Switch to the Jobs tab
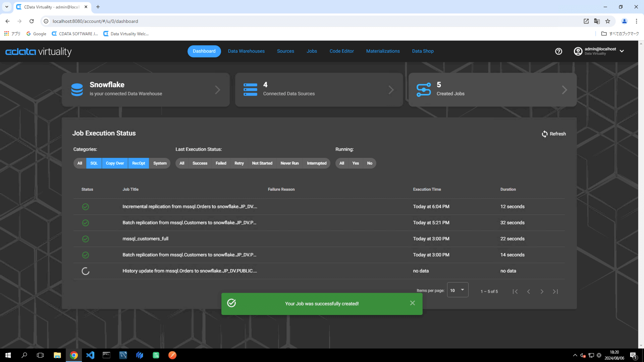This screenshot has height=362, width=644. [312, 51]
